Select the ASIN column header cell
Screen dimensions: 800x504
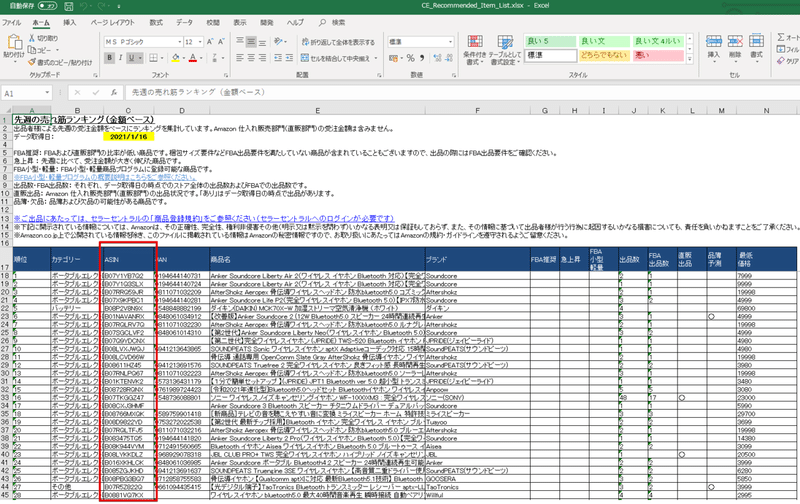pos(128,260)
